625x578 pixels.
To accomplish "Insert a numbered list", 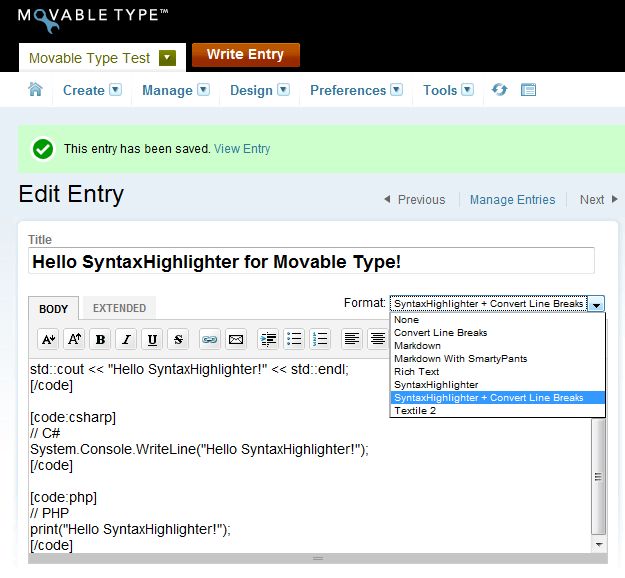I will click(320, 339).
